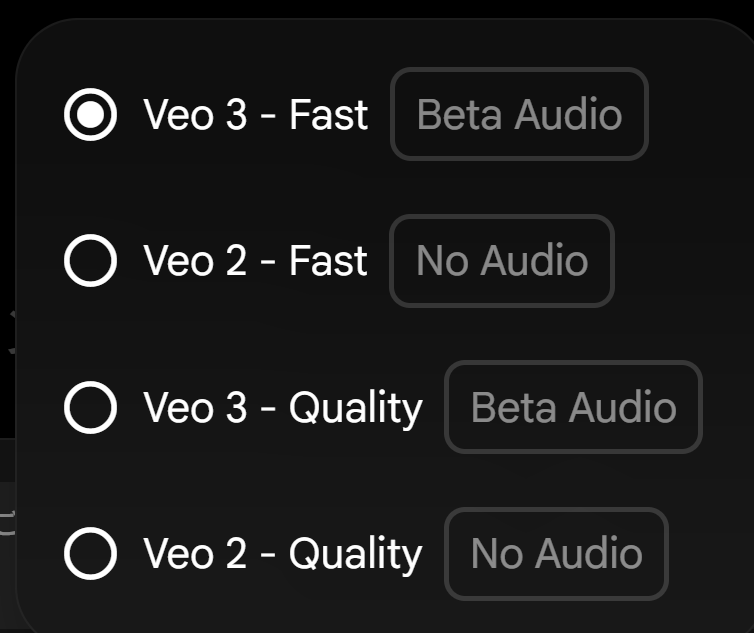Pick the quality model with beta audio

tap(90, 408)
